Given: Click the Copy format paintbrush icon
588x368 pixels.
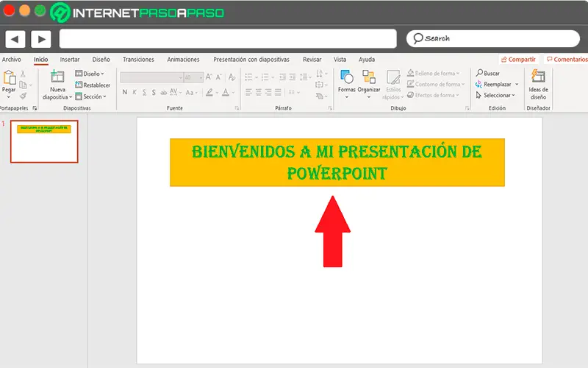Looking at the screenshot, I should point(23,96).
